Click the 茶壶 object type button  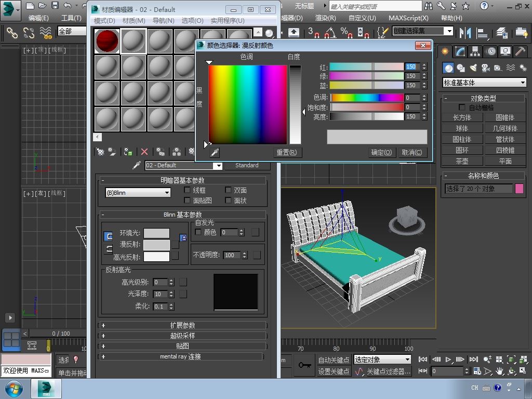(462, 161)
